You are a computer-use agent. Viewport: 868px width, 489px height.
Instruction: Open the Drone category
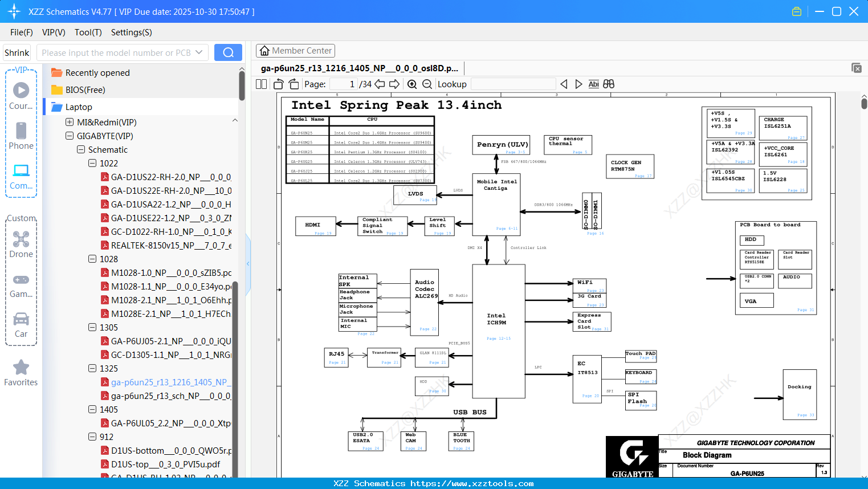21,244
